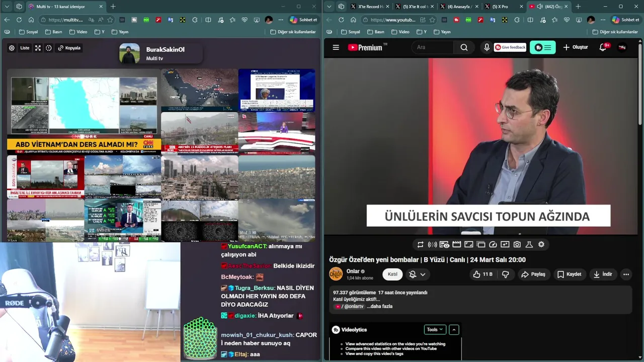Open the Onlar channel avatar
644x362 pixels.
pos(336,274)
